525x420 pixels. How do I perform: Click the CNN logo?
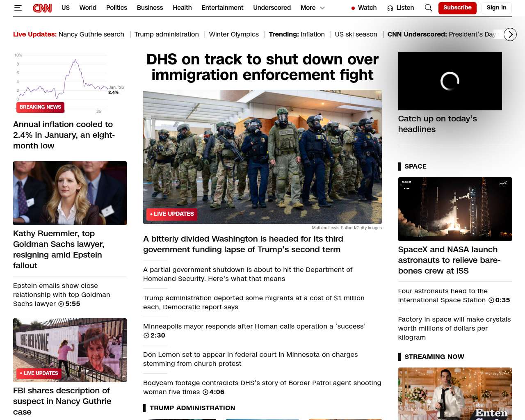42,8
